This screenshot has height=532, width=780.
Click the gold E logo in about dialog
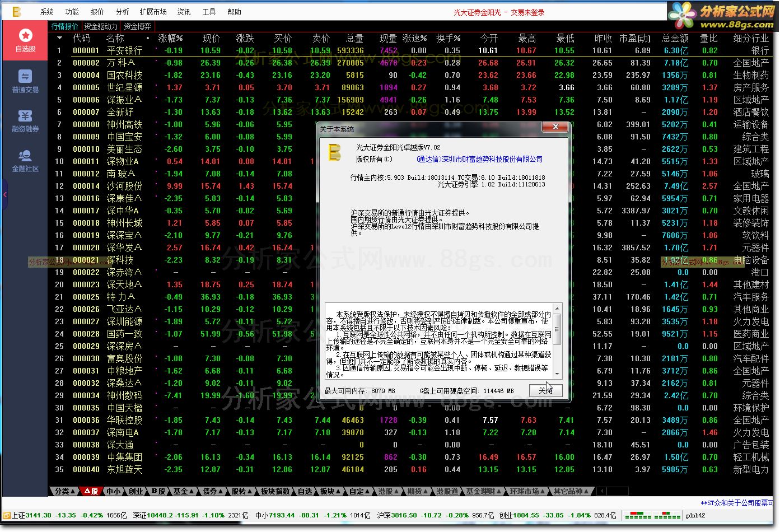tap(335, 152)
